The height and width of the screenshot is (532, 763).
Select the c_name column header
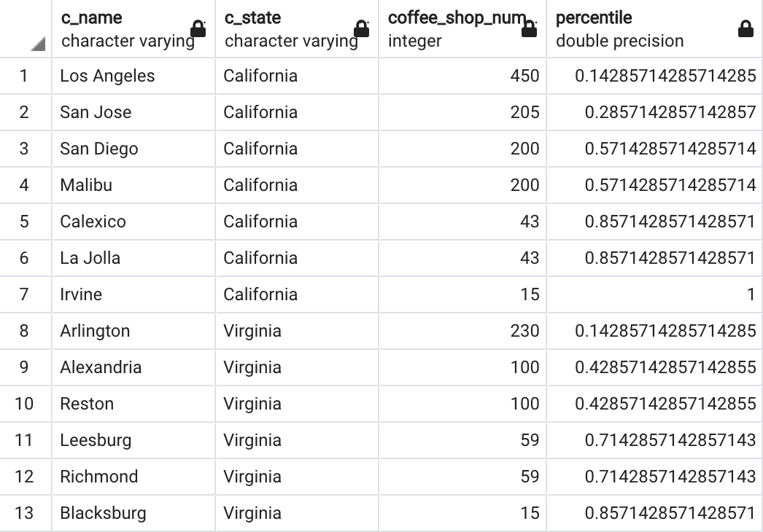(133, 28)
